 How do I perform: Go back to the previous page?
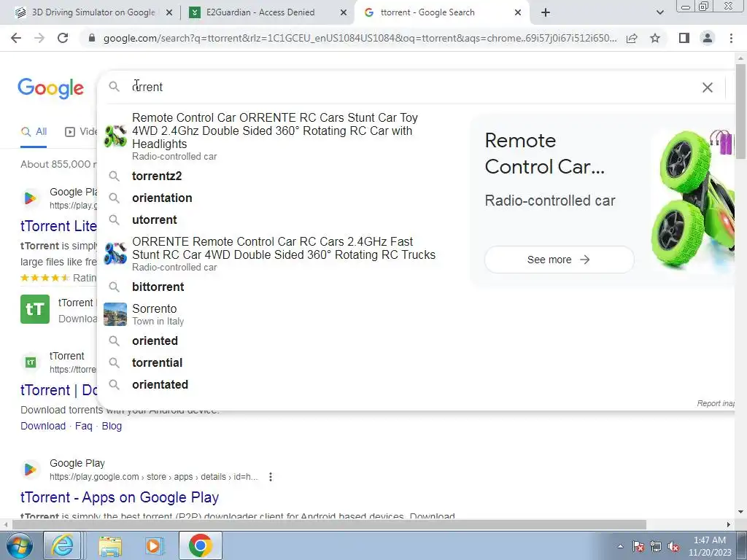point(16,38)
